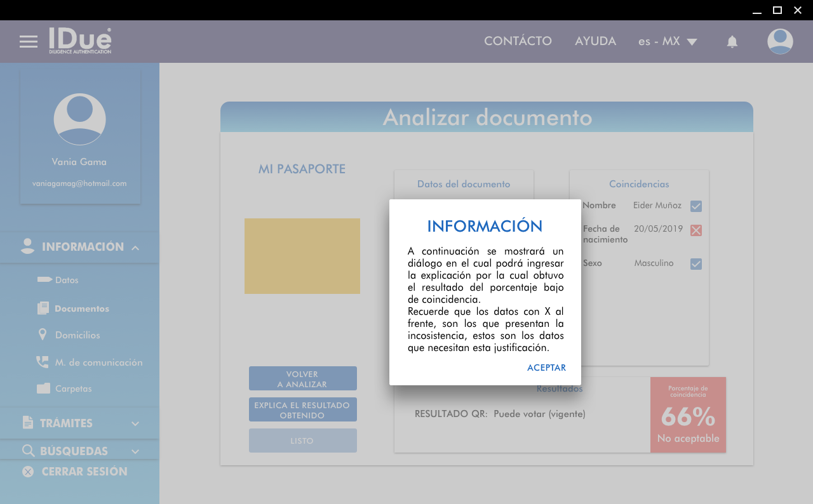Toggle the Sexo match checkbox

click(696, 264)
